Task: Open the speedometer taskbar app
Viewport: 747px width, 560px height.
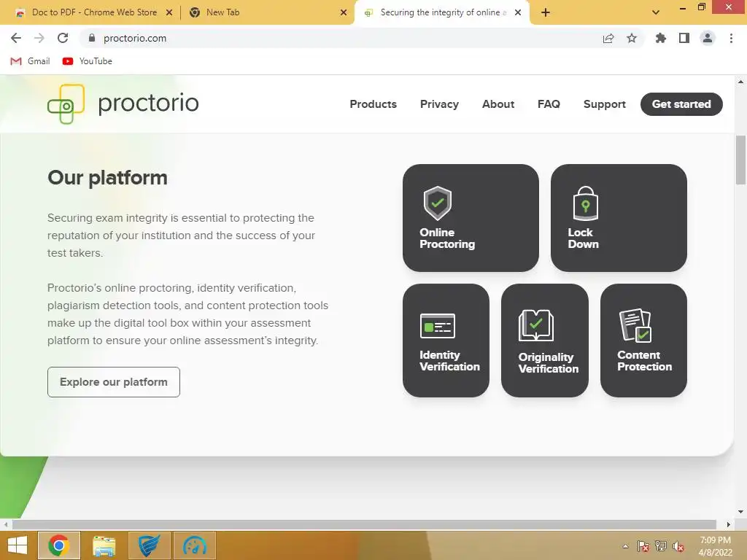Action: (x=195, y=545)
